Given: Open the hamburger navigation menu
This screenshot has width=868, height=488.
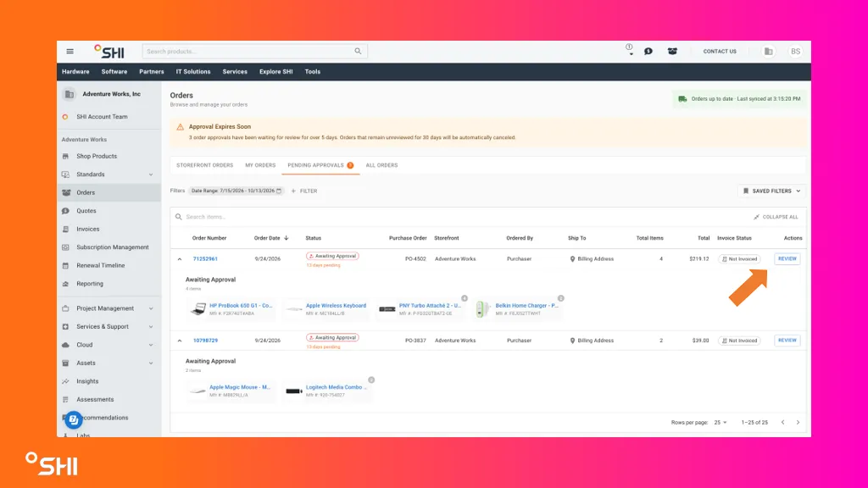Looking at the screenshot, I should (70, 52).
